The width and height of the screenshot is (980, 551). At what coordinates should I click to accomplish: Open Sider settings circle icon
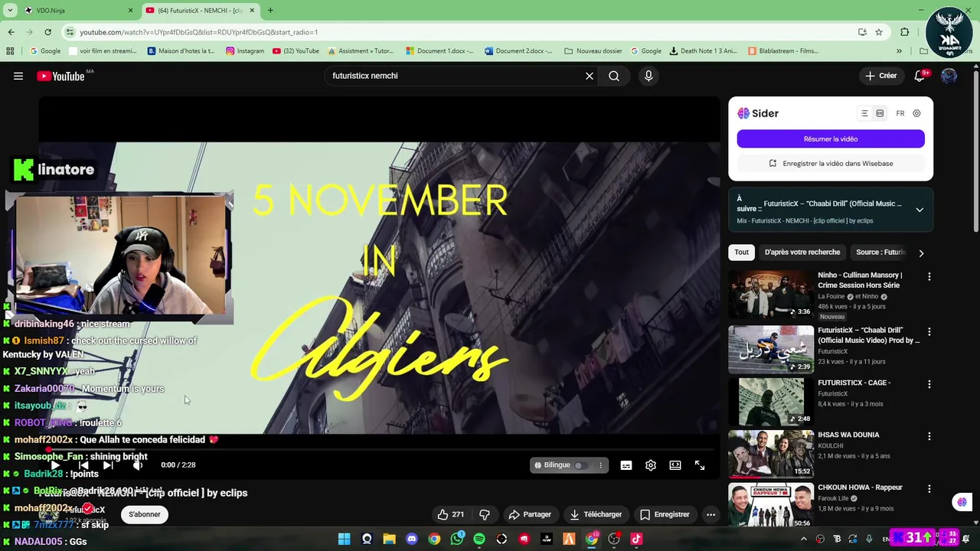(x=916, y=113)
